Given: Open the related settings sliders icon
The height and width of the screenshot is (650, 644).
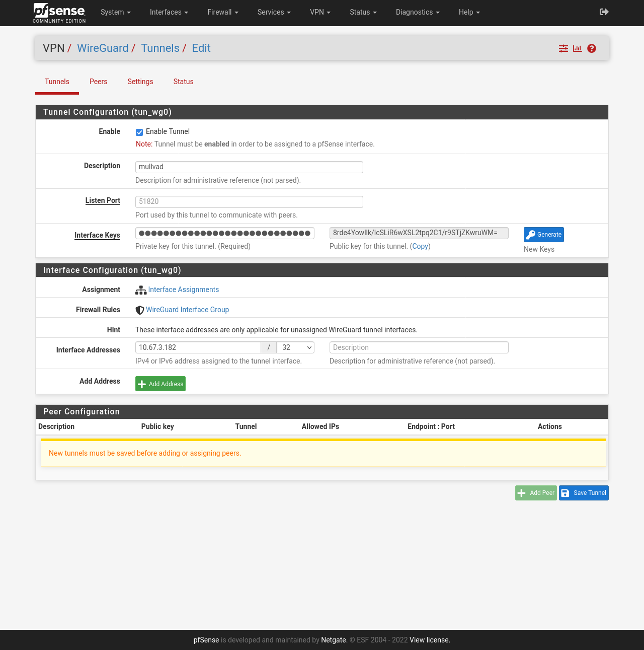Looking at the screenshot, I should [563, 48].
